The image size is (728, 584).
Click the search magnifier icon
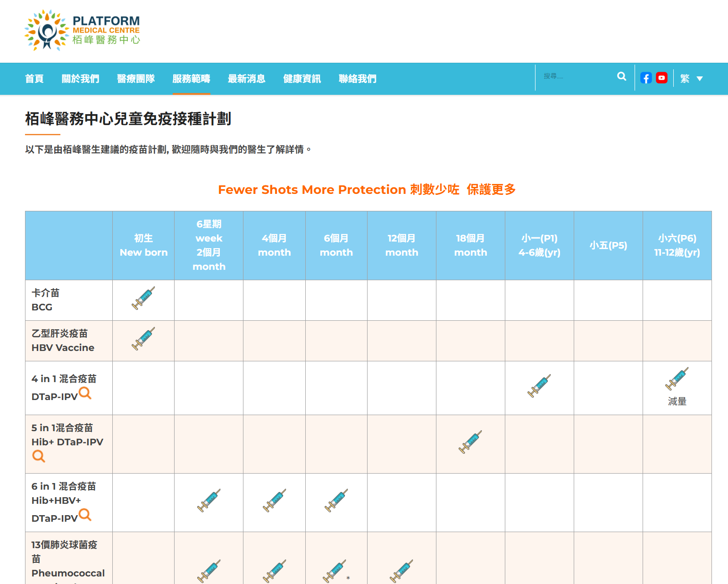[x=622, y=76]
